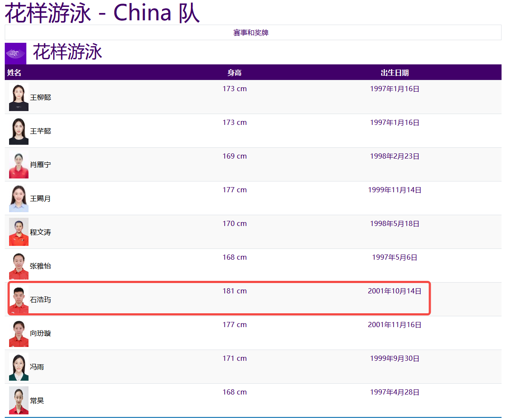This screenshot has height=420, width=505.
Task: Click the 身高 column header
Action: (x=235, y=72)
